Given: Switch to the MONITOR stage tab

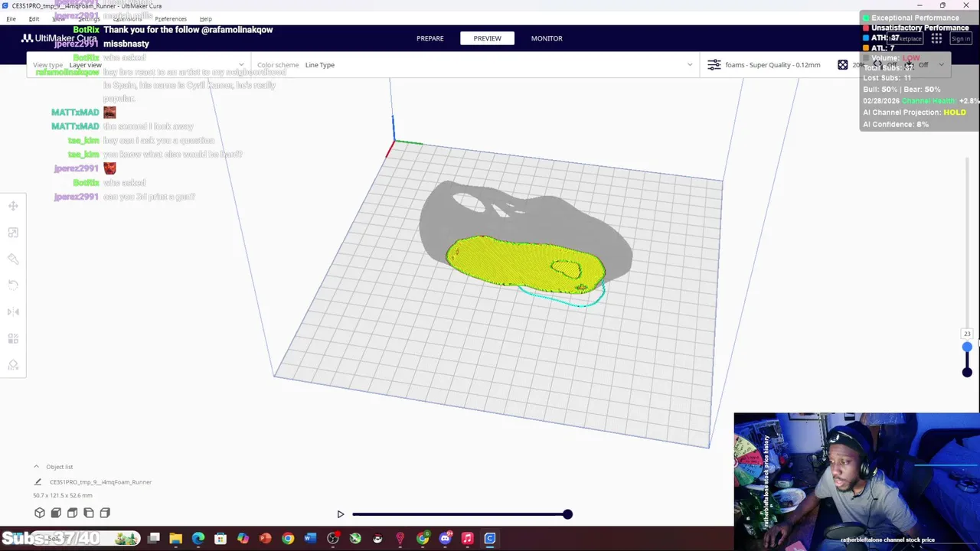Looking at the screenshot, I should (x=547, y=38).
